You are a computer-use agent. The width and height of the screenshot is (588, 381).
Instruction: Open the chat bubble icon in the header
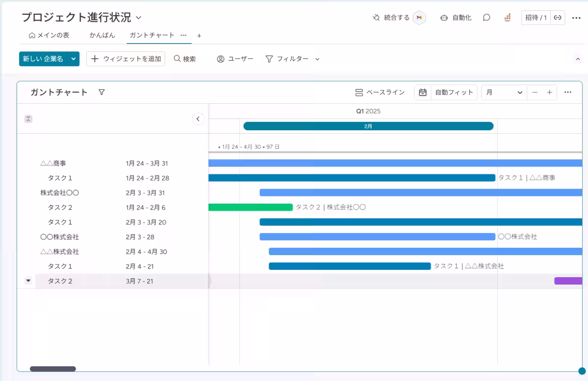click(486, 17)
